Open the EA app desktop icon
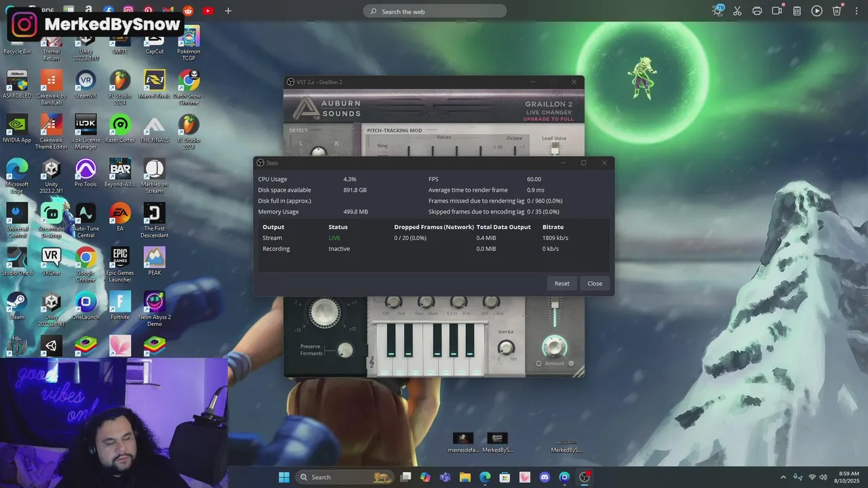Viewport: 868px width, 488px height. 120,217
